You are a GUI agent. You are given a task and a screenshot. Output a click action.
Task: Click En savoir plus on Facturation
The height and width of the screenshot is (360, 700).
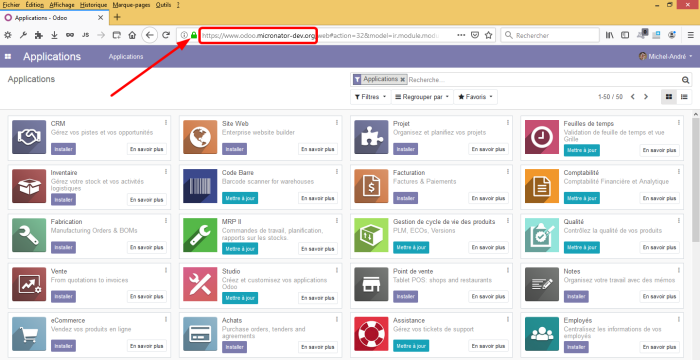pos(489,198)
